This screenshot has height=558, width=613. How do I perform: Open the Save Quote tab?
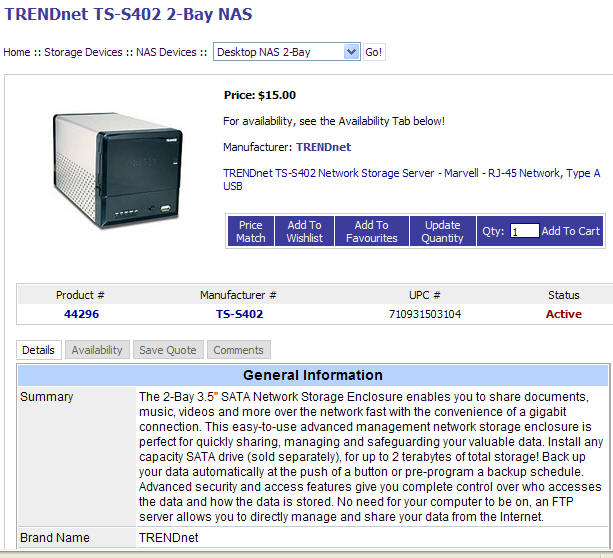click(x=168, y=350)
